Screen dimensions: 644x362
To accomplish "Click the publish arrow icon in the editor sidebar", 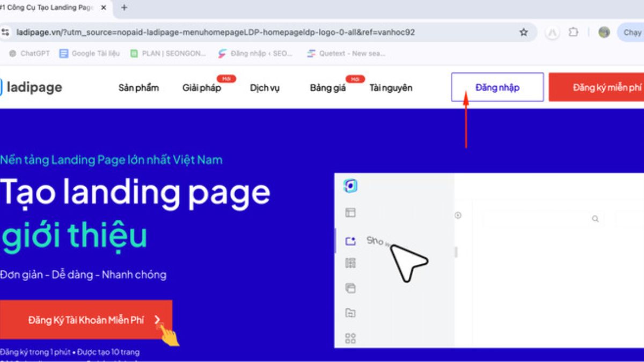I will click(350, 241).
